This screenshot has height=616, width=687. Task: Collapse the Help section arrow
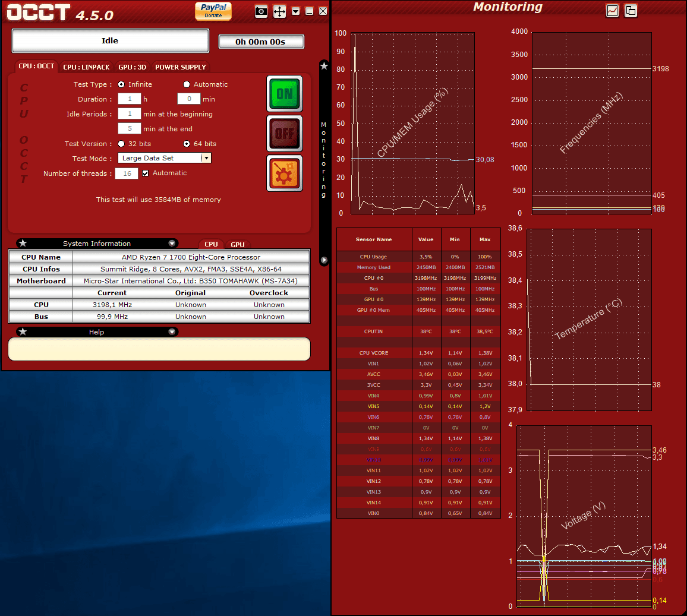click(172, 332)
